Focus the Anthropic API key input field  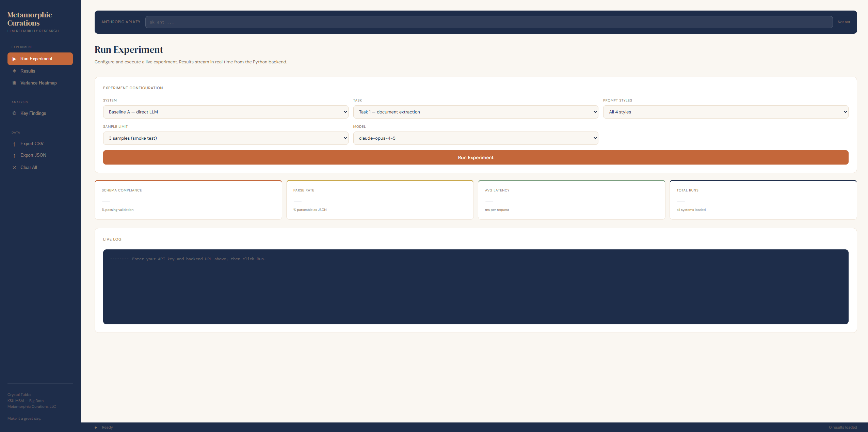[489, 22]
